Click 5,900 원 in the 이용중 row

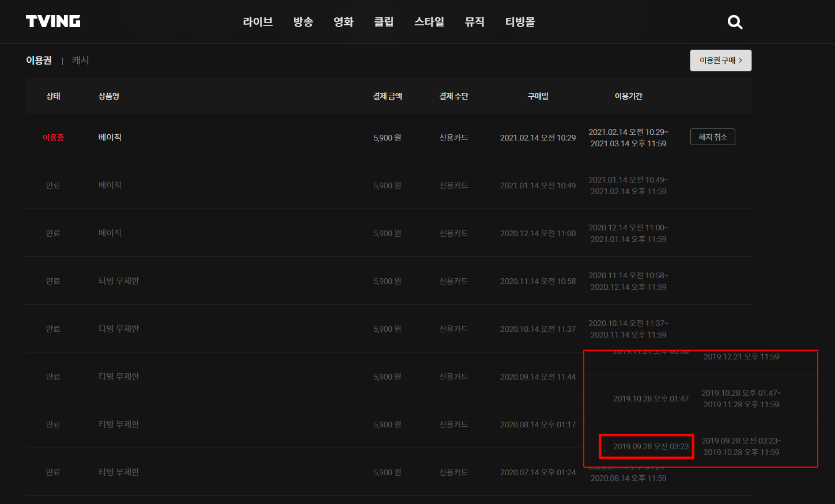(387, 138)
